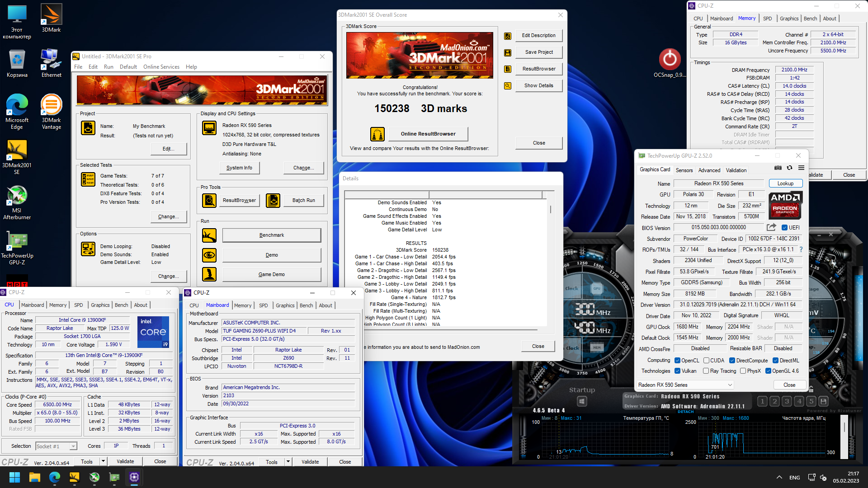Open the GPU-Z hamburger menu
The height and width of the screenshot is (488, 868).
(801, 168)
